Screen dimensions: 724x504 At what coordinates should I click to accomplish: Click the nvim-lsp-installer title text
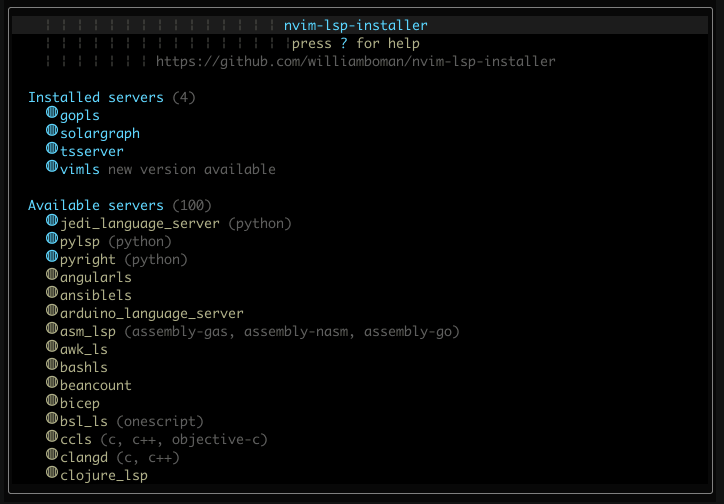pyautogui.click(x=355, y=26)
